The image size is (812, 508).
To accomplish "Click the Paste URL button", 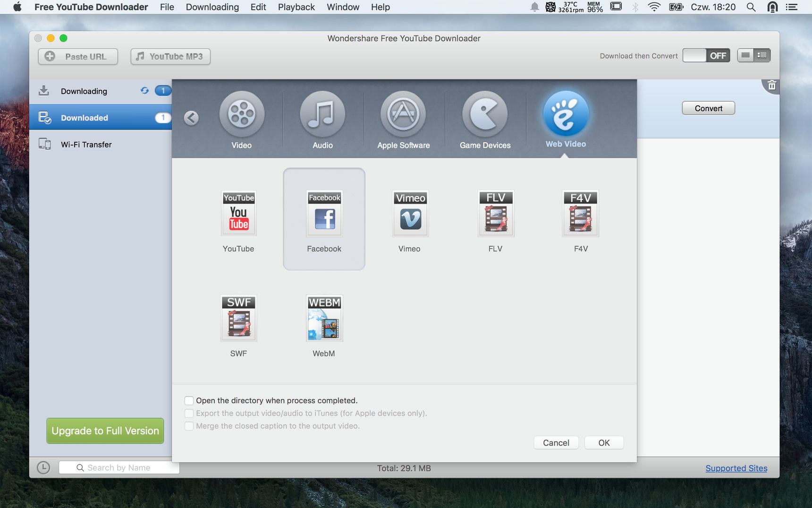I will 78,56.
